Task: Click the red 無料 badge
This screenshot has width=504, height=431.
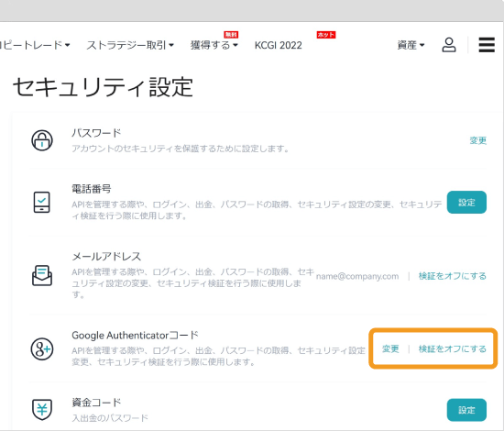Action: (231, 35)
